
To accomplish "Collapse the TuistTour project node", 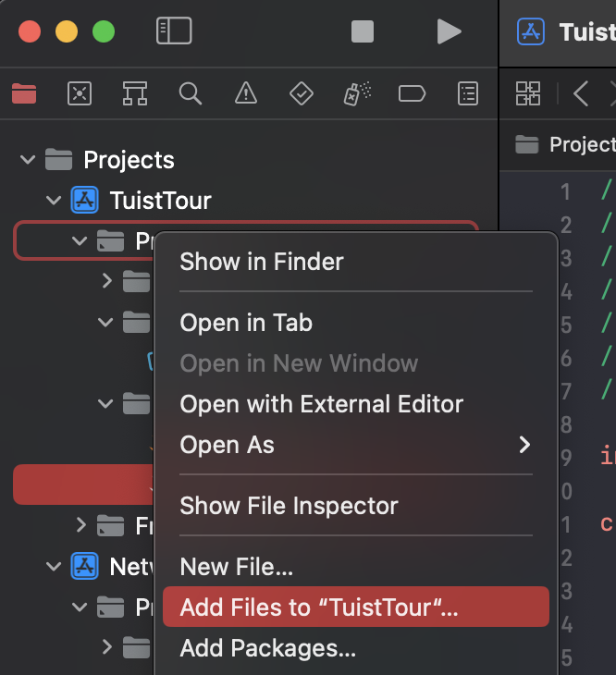I will point(54,200).
